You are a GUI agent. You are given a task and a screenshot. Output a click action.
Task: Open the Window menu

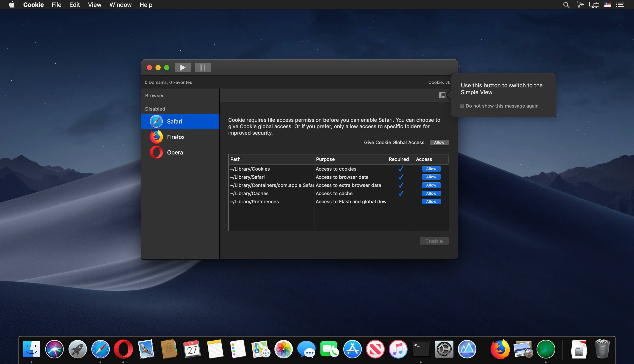click(120, 5)
